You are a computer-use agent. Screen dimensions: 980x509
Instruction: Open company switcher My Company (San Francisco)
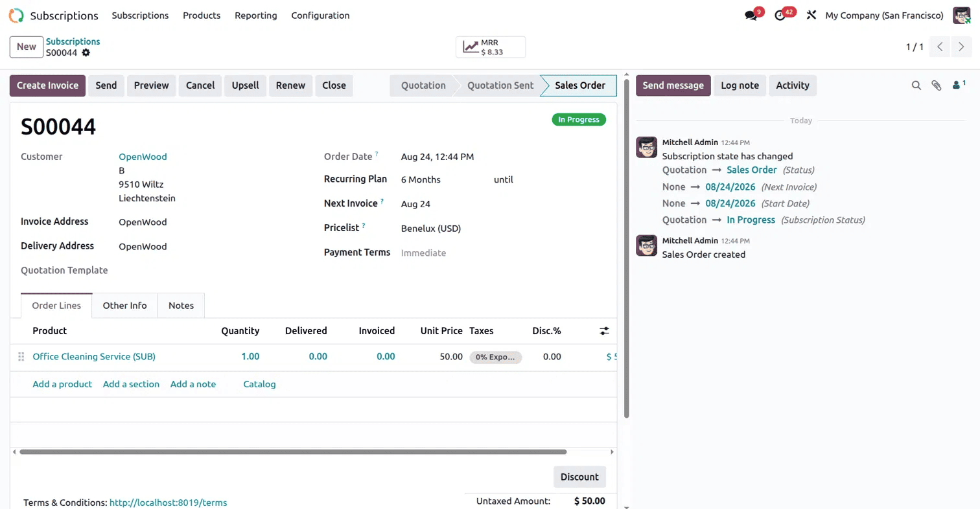click(884, 16)
